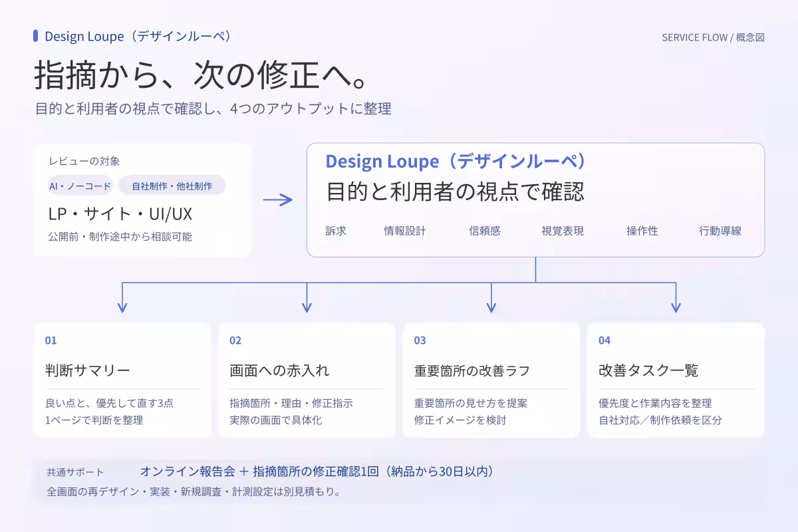Click '目的と利用者の視点で確認' in the main card

[x=456, y=192]
